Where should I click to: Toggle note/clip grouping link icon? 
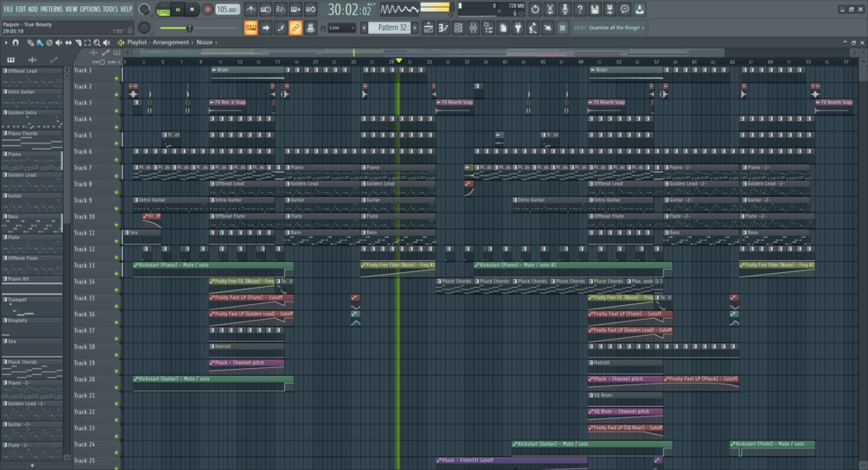tap(295, 28)
